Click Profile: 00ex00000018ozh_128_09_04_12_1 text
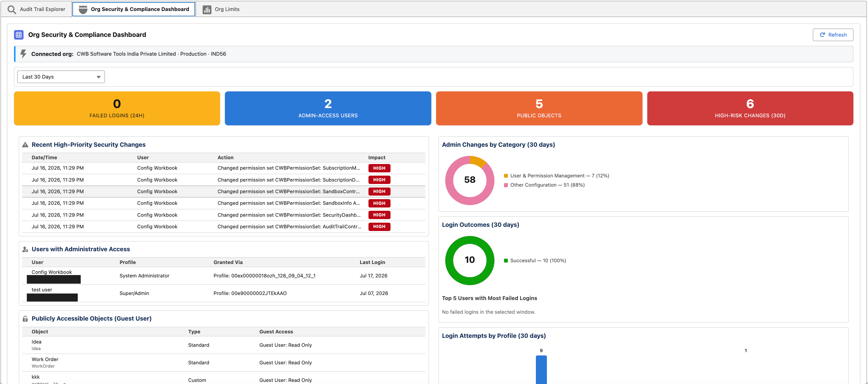 (x=264, y=276)
